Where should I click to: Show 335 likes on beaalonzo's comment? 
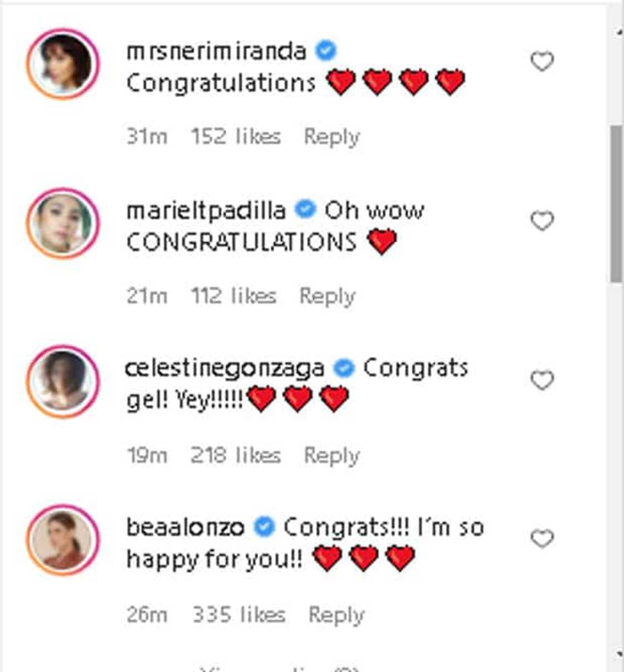click(239, 615)
